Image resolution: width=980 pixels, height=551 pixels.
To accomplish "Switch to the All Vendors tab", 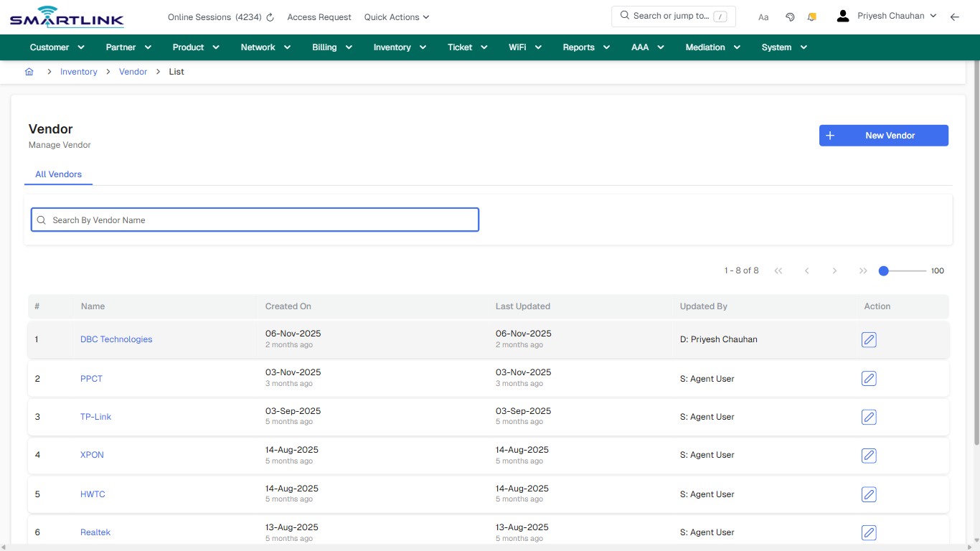I will (58, 174).
